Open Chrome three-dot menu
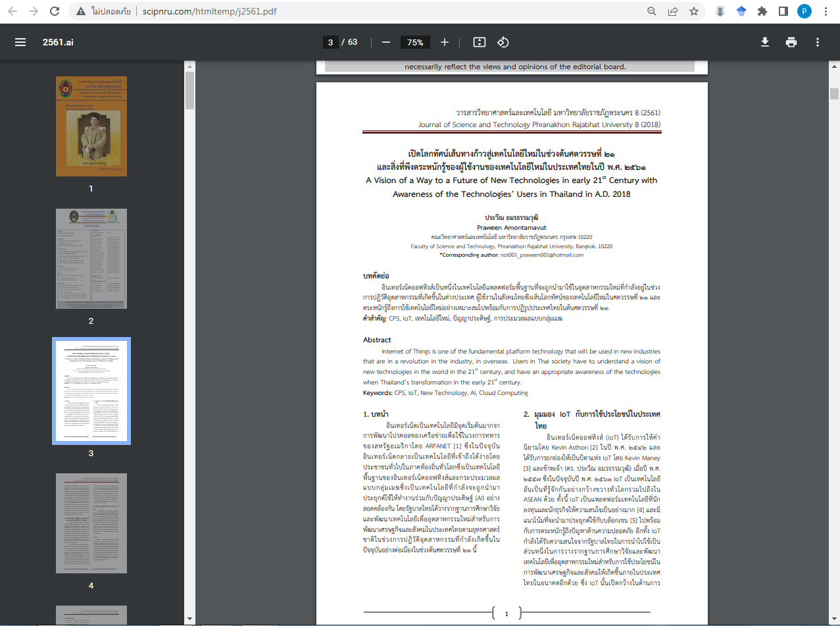Screen dimensions: 840x626 825,11
